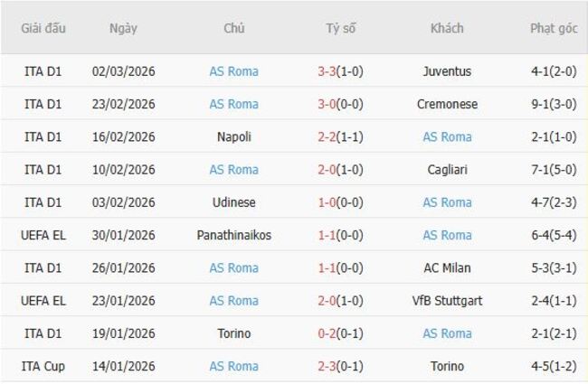Click the "Giải đấu" column header
This screenshot has height=384, width=588.
[44, 28]
